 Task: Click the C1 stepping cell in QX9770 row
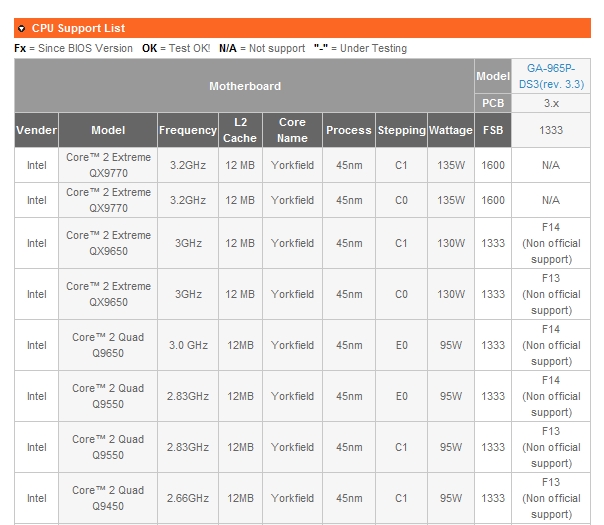[401, 165]
